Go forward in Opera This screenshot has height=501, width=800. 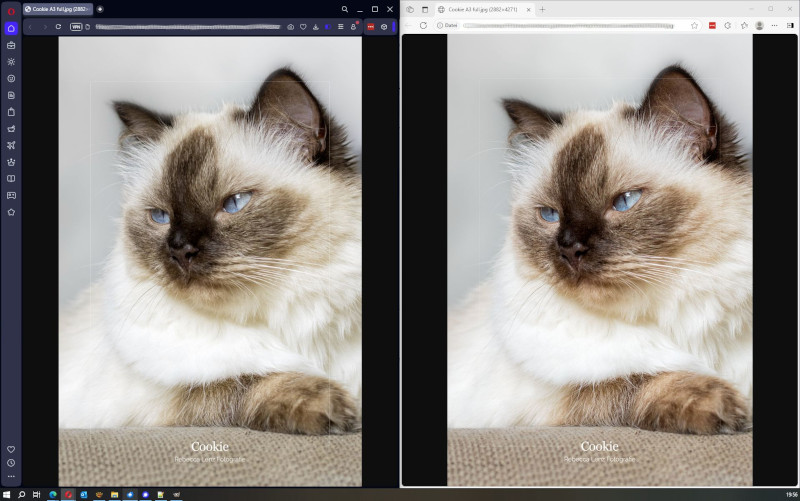point(44,27)
